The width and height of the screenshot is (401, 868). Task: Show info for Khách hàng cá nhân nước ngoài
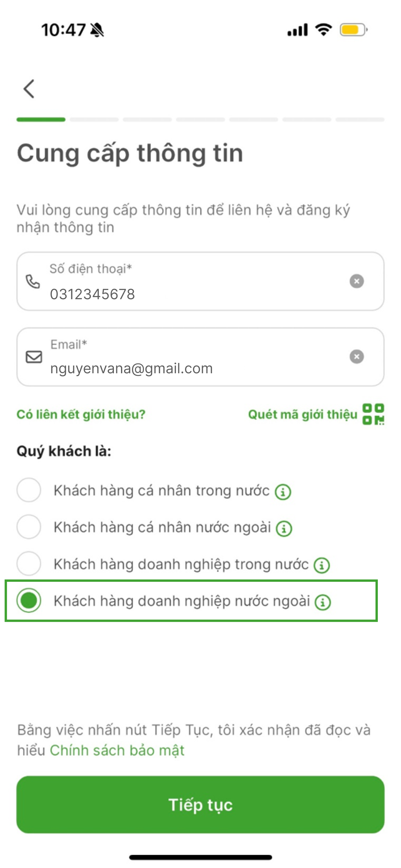tap(284, 528)
